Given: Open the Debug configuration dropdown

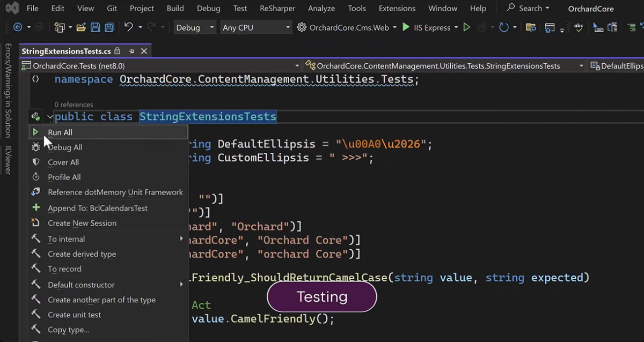Looking at the screenshot, I should pos(195,27).
